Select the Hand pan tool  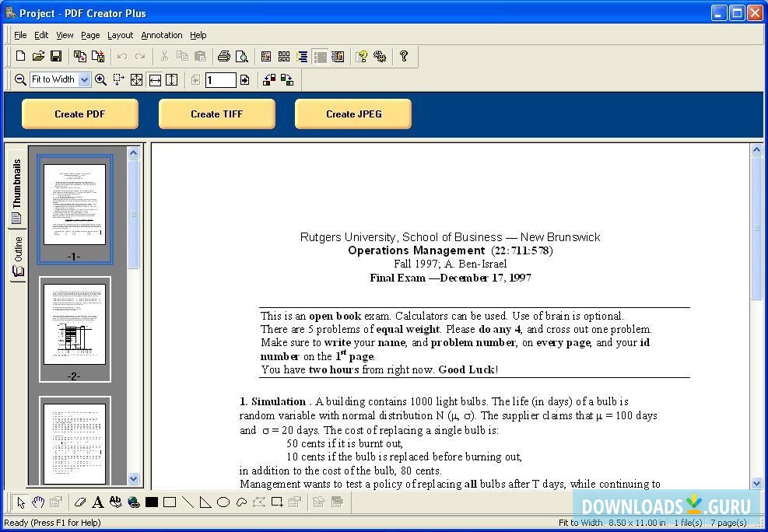[x=38, y=502]
